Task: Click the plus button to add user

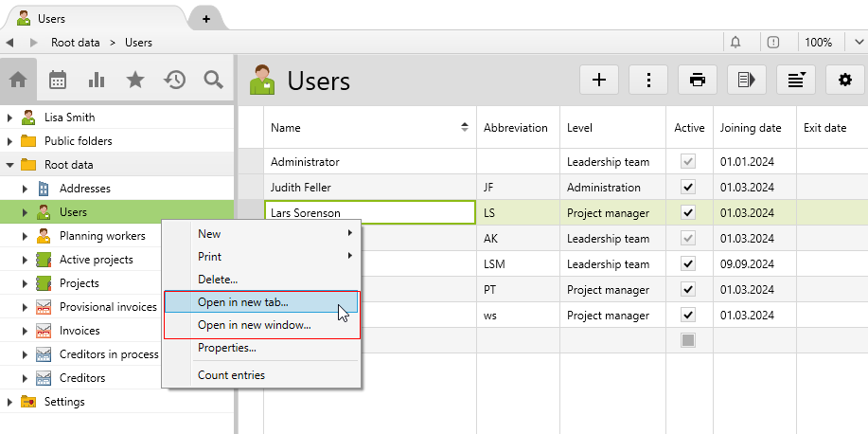Action: (x=599, y=81)
